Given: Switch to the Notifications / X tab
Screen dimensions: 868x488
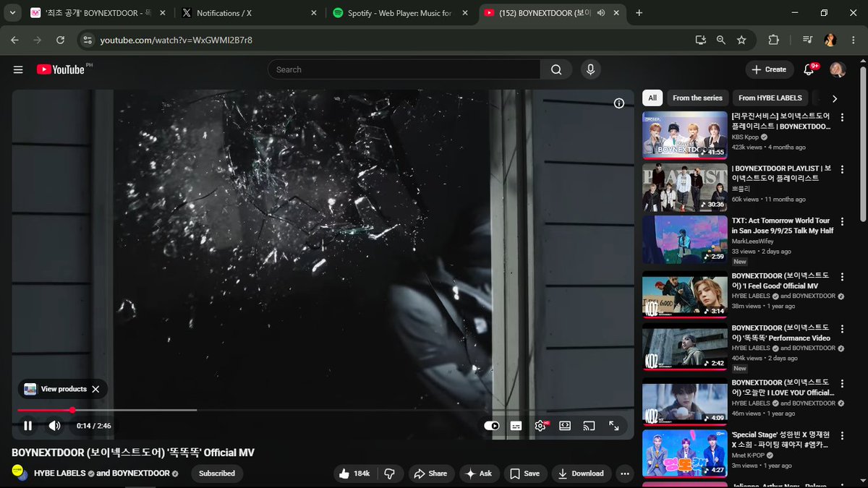Looking at the screenshot, I should [x=249, y=13].
